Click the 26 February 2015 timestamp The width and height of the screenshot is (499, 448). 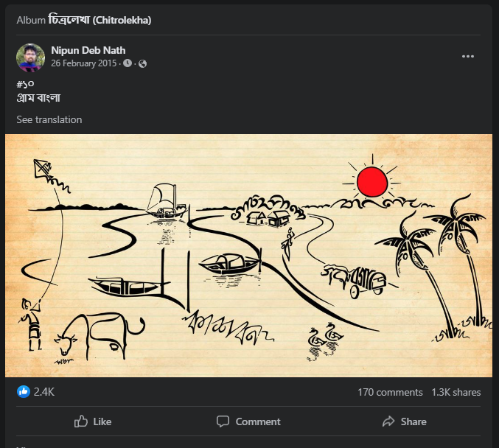(81, 64)
